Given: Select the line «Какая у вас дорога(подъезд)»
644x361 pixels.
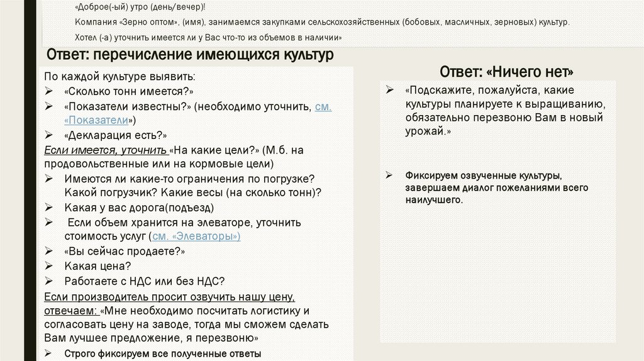Looking at the screenshot, I should (x=139, y=208).
